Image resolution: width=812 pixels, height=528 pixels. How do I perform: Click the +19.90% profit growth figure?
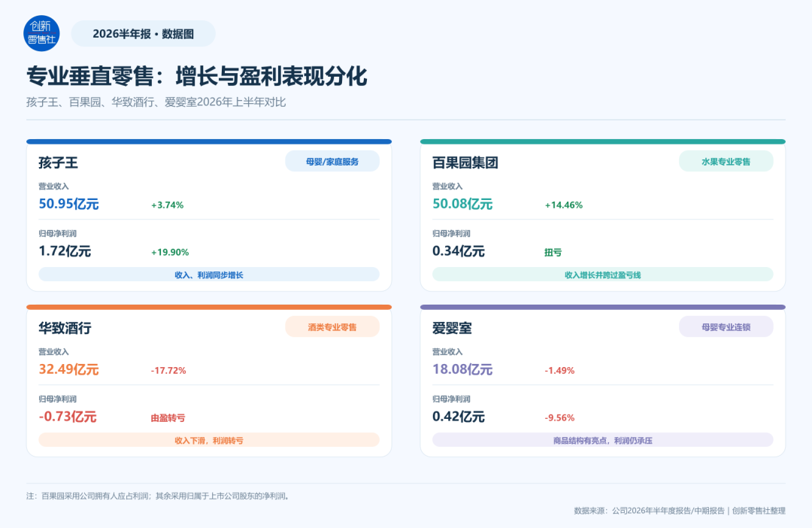point(170,252)
